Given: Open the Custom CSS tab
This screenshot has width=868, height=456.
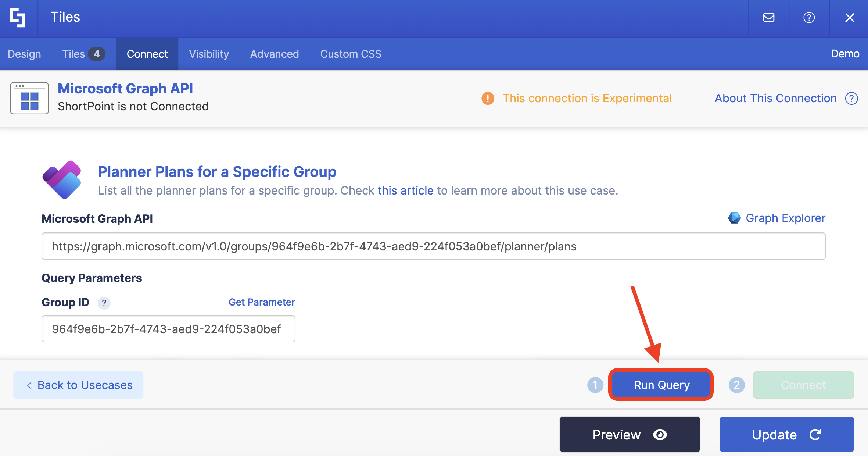Looking at the screenshot, I should (351, 54).
